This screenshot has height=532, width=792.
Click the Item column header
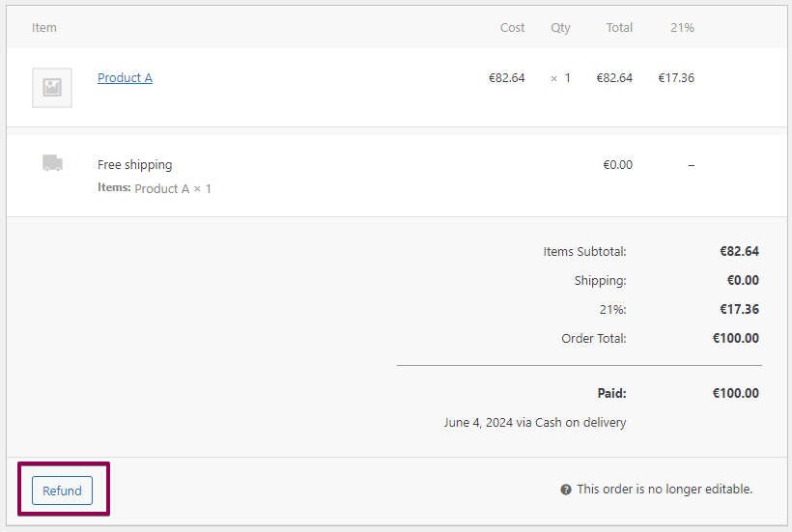coord(44,27)
